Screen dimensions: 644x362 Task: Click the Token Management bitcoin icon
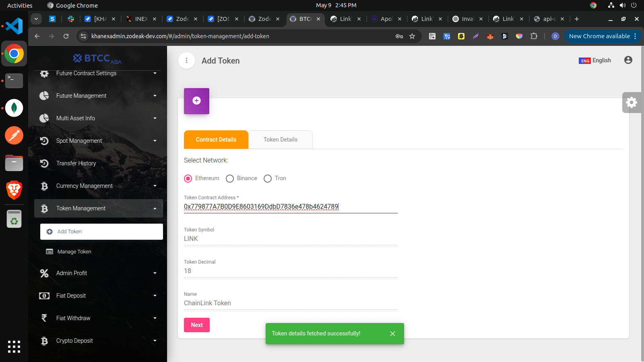pyautogui.click(x=44, y=208)
